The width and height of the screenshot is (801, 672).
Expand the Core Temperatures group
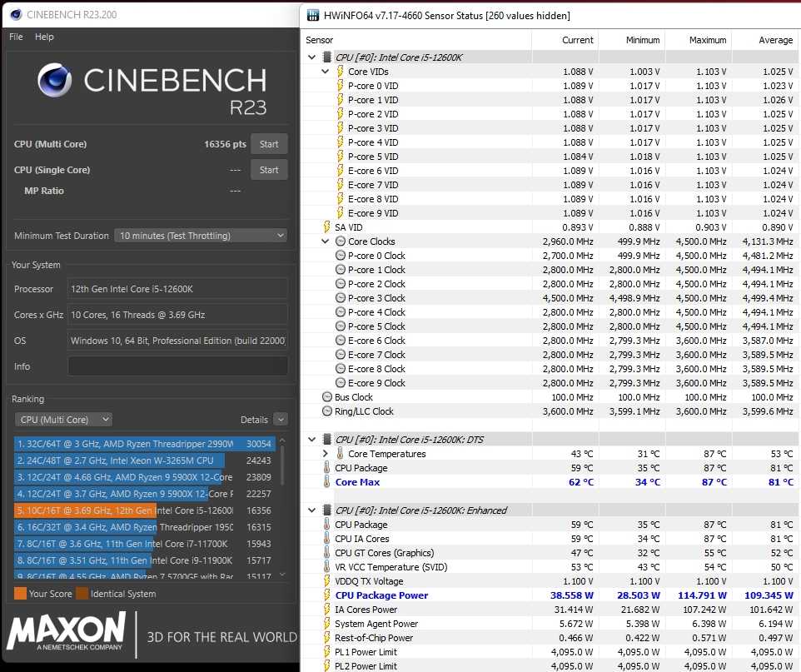coord(326,454)
